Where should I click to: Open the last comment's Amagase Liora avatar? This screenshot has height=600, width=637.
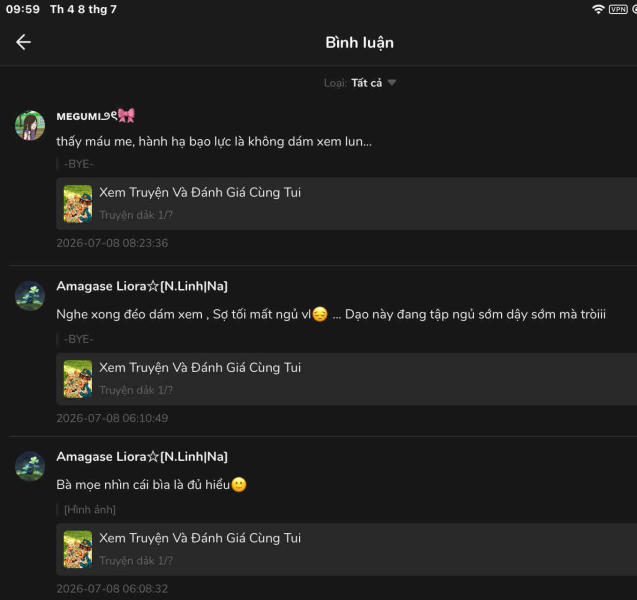pyautogui.click(x=30, y=466)
